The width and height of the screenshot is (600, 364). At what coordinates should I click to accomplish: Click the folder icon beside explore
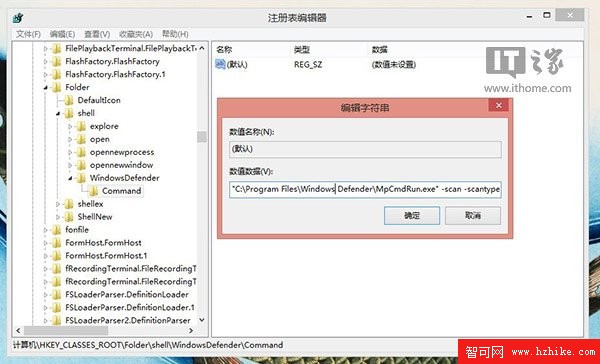[x=81, y=126]
